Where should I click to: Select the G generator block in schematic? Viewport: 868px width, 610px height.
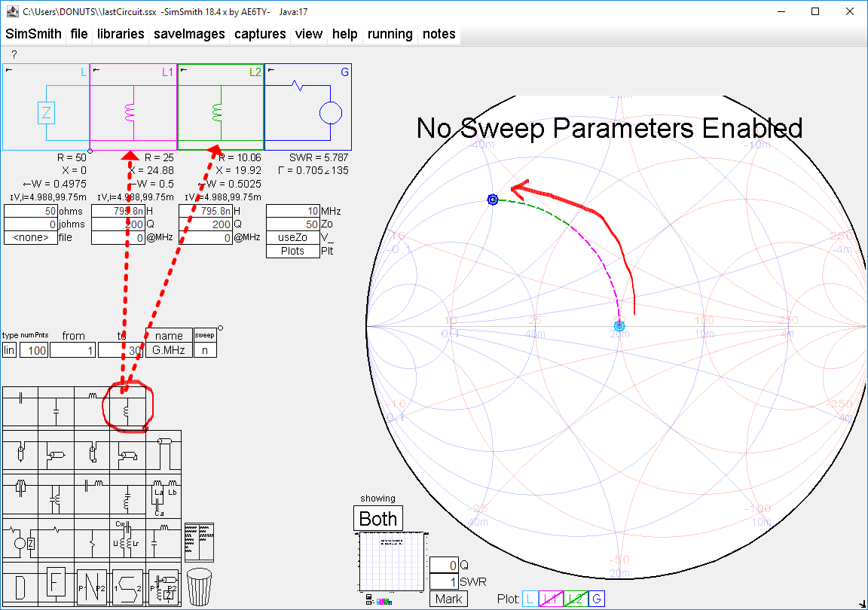point(308,107)
